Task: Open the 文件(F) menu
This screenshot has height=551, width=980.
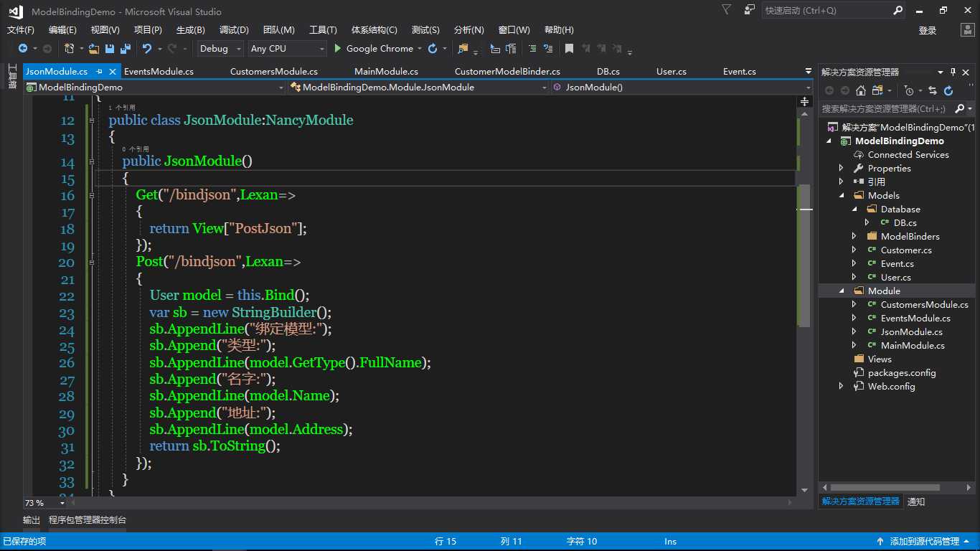Action: pyautogui.click(x=20, y=29)
